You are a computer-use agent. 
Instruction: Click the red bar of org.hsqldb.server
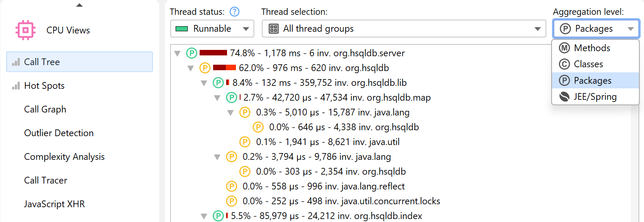pyautogui.click(x=213, y=53)
